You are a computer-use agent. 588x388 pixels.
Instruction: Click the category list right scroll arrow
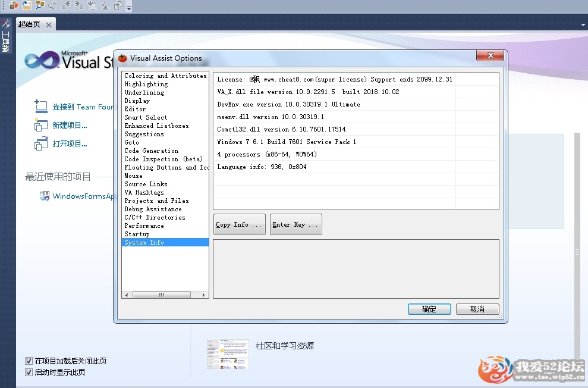pos(203,295)
